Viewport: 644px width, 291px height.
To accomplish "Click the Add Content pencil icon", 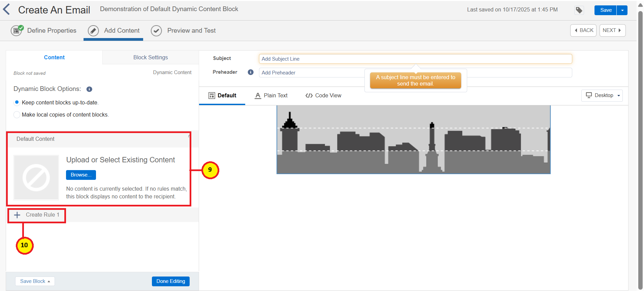I will (x=93, y=31).
